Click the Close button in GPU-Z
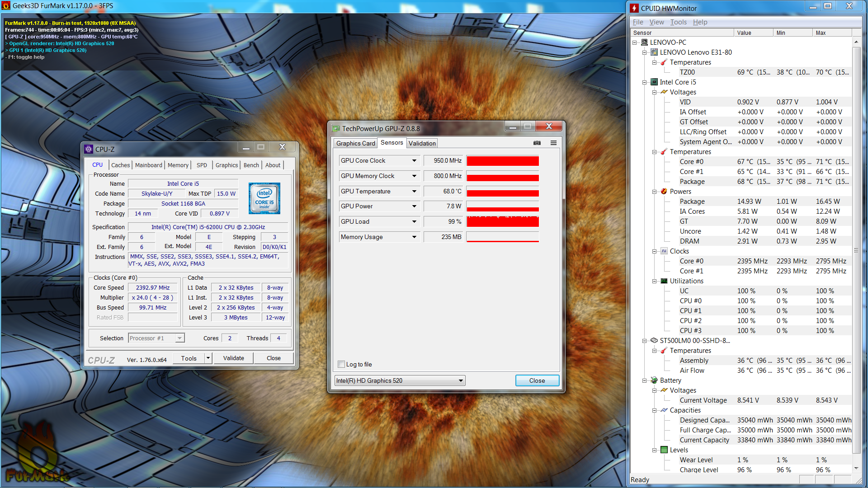 (537, 380)
